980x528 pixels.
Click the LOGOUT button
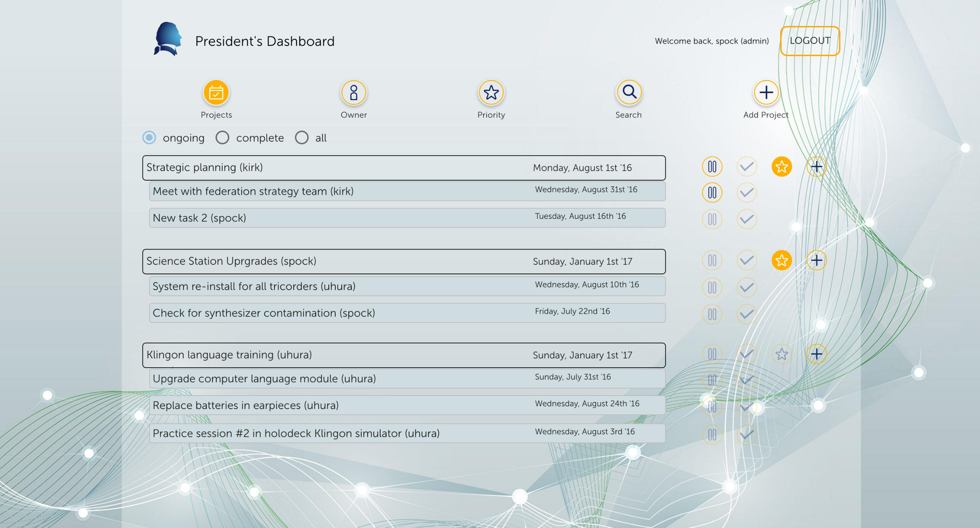coord(810,41)
